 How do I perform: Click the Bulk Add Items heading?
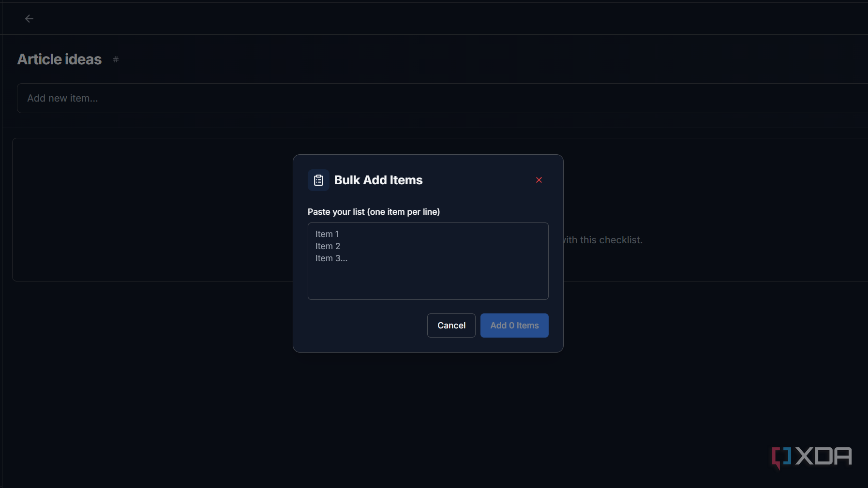point(378,180)
